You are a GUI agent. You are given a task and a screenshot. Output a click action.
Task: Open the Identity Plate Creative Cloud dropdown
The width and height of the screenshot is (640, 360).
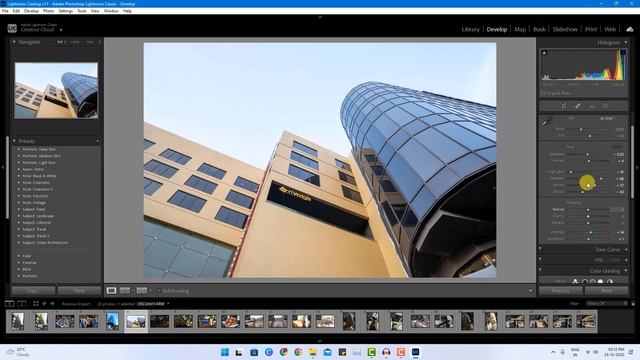click(x=61, y=30)
